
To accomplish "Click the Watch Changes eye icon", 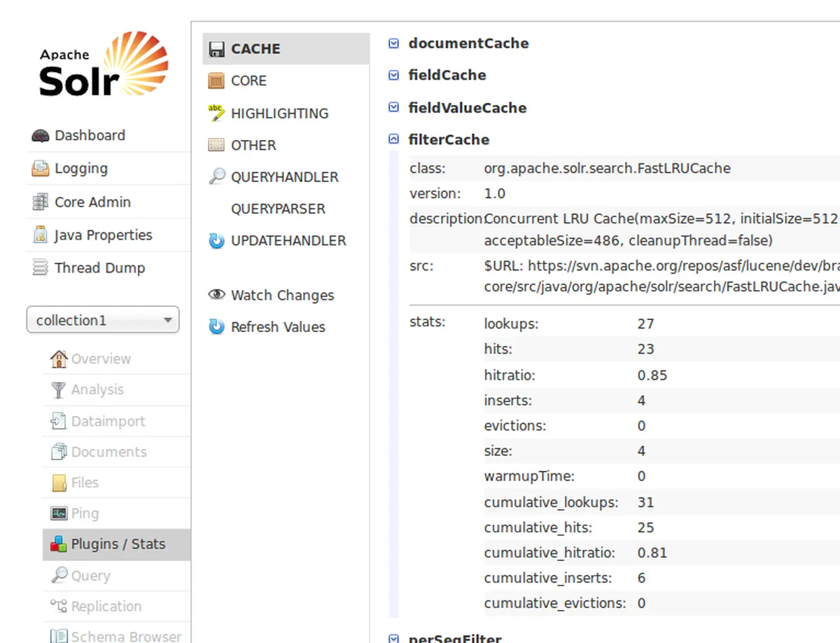I will (217, 295).
